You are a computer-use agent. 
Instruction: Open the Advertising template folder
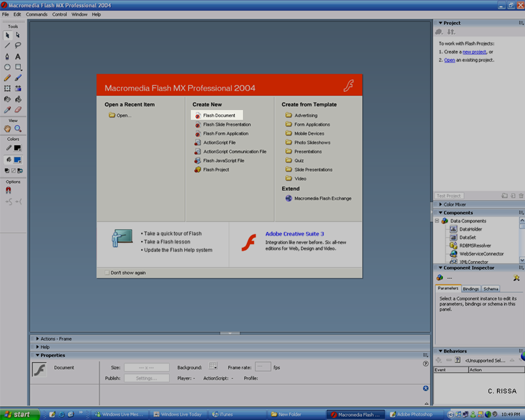point(302,115)
